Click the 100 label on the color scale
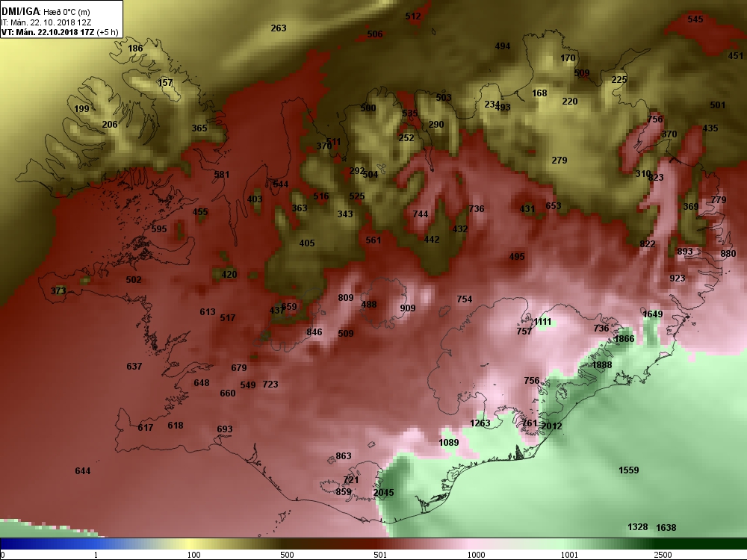 point(194,555)
